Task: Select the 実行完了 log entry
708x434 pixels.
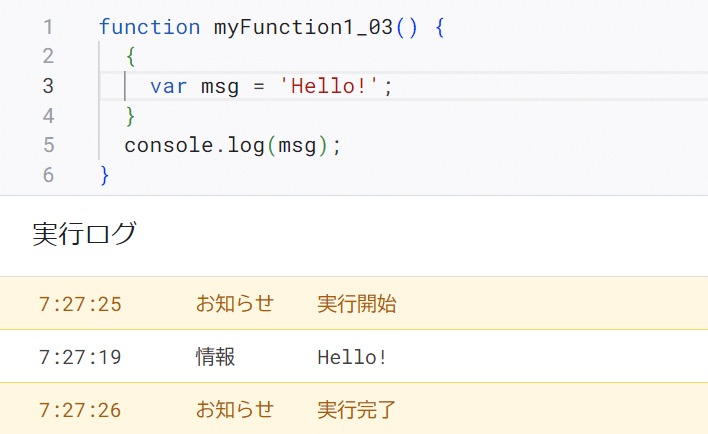Action: (354, 409)
